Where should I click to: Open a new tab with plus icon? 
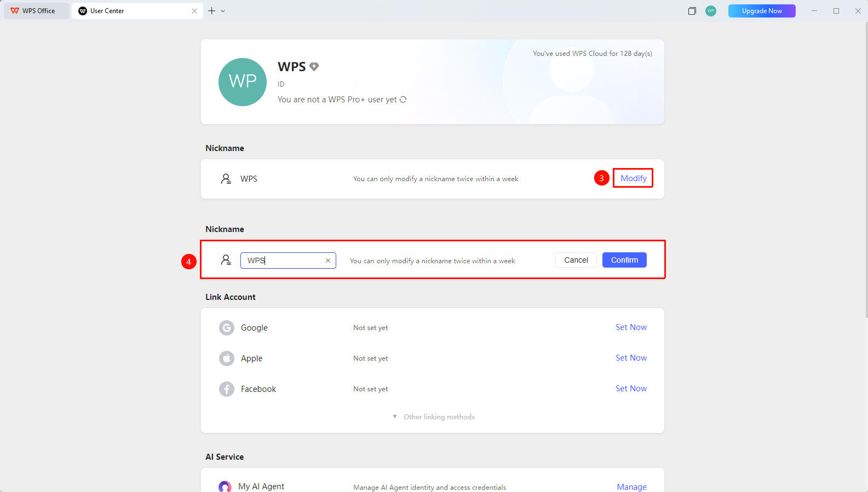(x=212, y=11)
